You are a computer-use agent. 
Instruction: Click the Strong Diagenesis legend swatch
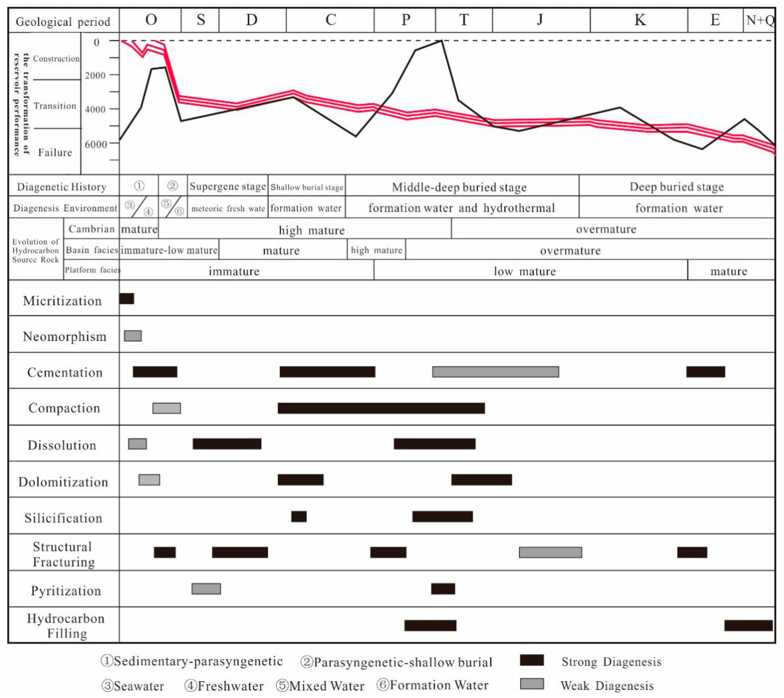pyautogui.click(x=532, y=660)
